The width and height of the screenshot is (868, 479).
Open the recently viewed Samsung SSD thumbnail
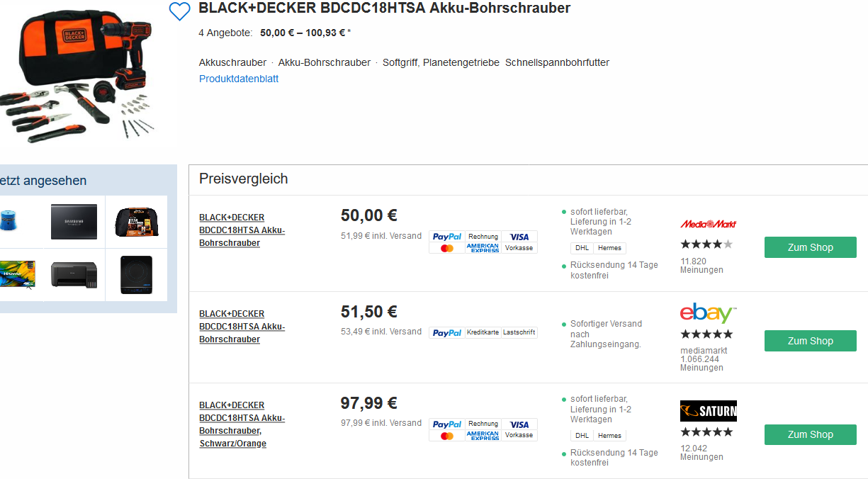tap(74, 222)
